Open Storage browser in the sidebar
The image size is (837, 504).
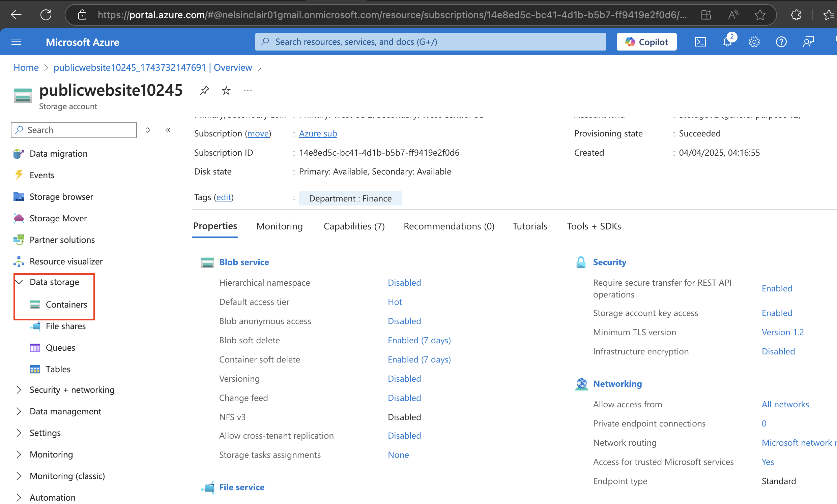pos(61,196)
